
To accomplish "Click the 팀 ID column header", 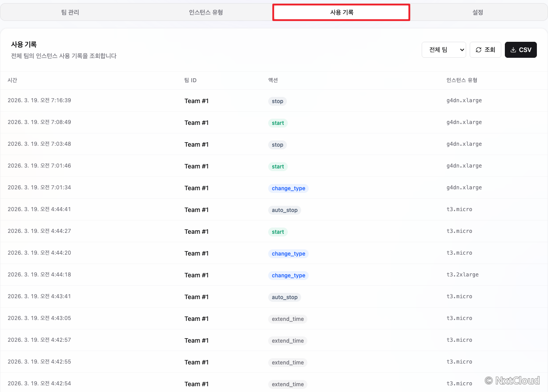I will pos(190,80).
